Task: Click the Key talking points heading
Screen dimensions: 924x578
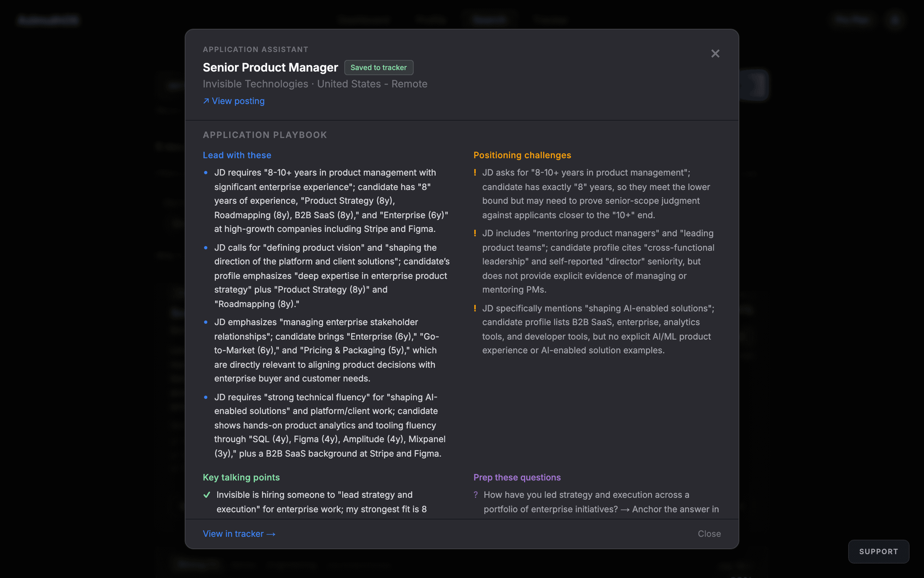Action: pyautogui.click(x=241, y=478)
